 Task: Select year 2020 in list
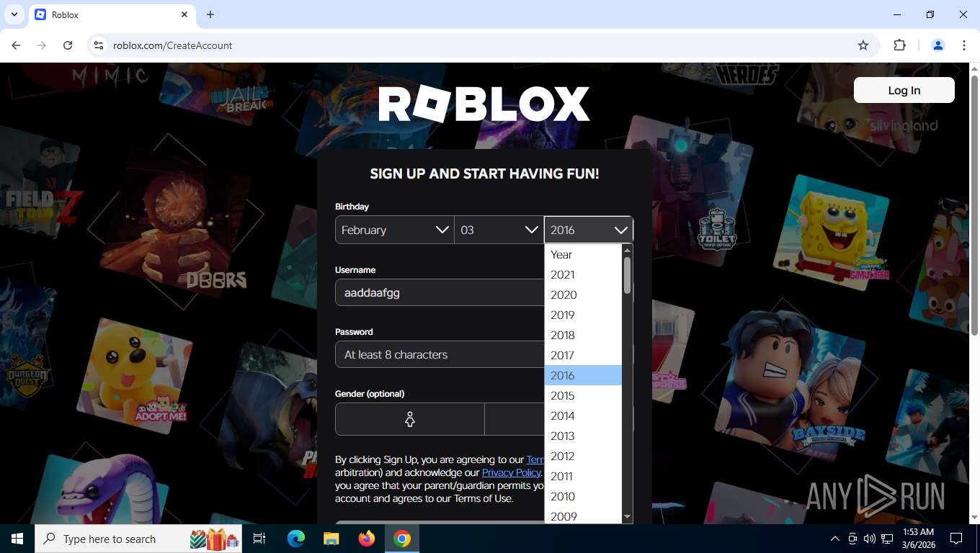coord(583,295)
